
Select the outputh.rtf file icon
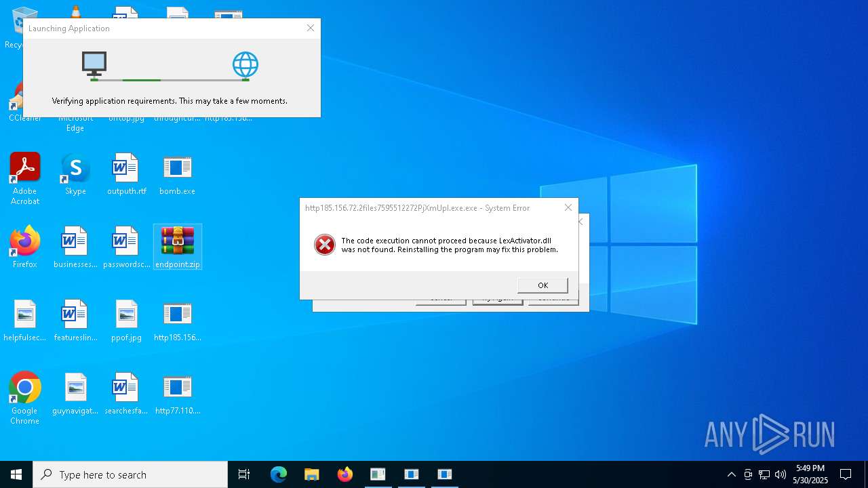pyautogui.click(x=127, y=175)
